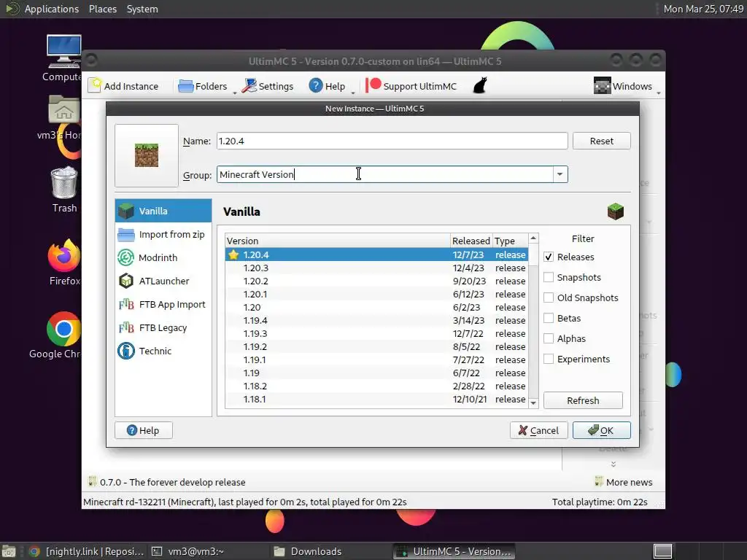This screenshot has height=560, width=747.
Task: Click the Cancel button
Action: click(x=539, y=430)
